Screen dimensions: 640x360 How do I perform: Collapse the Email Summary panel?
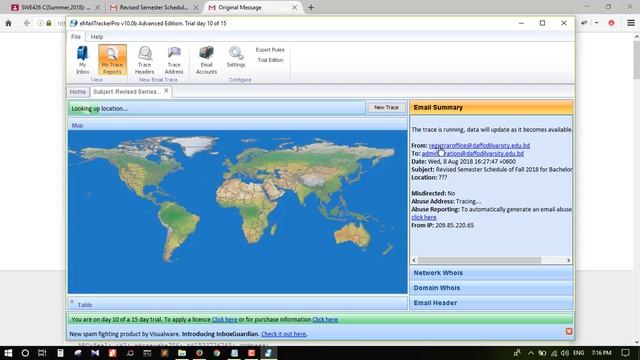click(x=491, y=107)
